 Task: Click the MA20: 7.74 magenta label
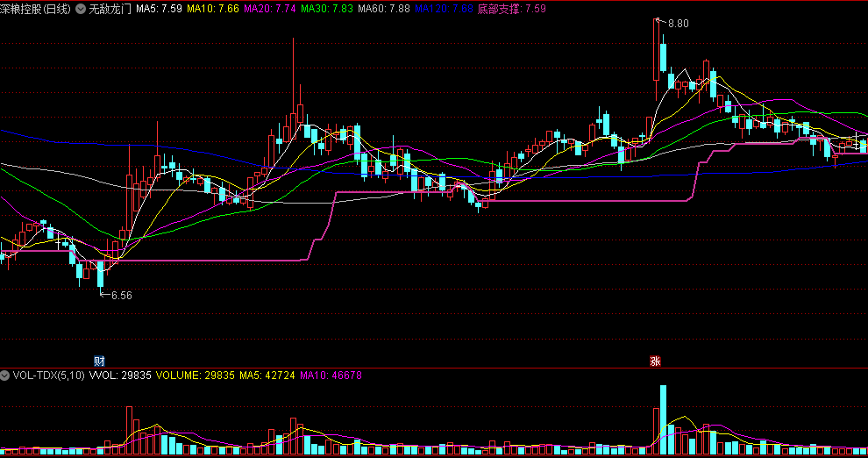pos(270,9)
